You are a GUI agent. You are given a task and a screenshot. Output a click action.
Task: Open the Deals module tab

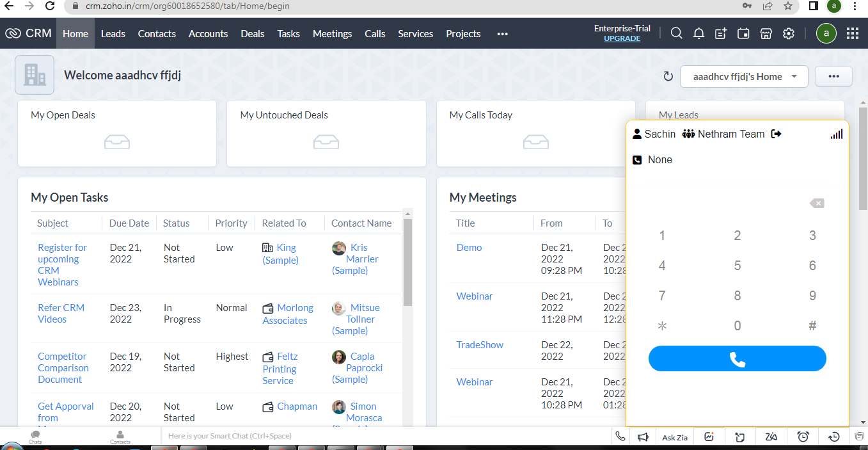(252, 34)
